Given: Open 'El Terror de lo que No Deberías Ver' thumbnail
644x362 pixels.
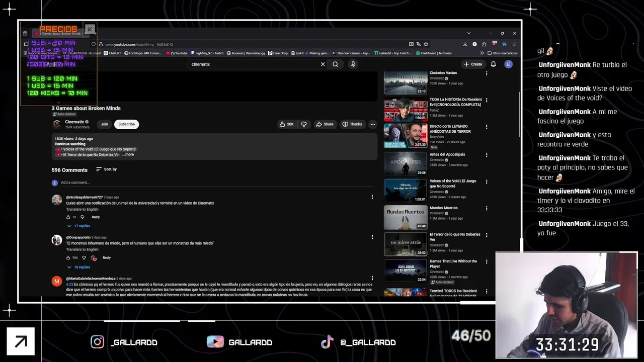Looking at the screenshot, I should coord(406,244).
